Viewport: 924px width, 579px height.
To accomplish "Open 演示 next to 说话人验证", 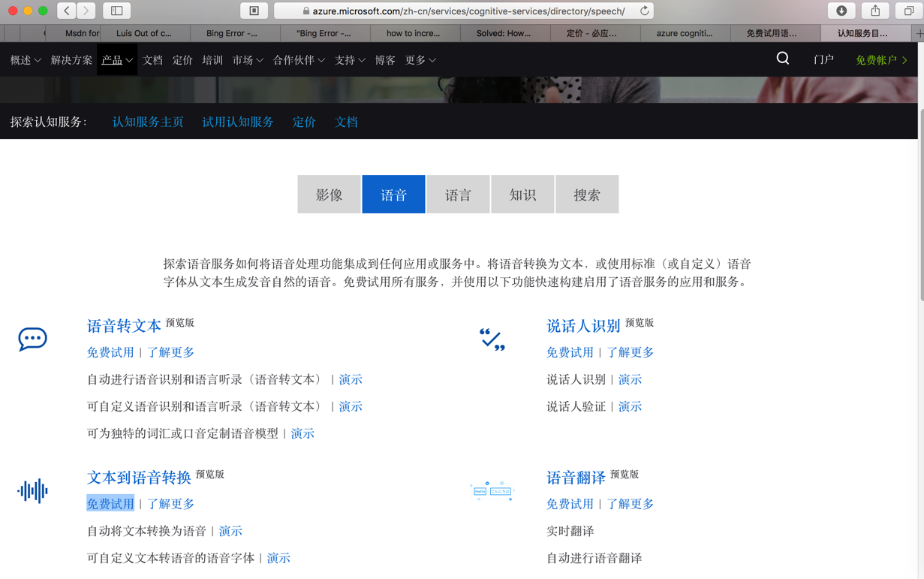I will coord(630,406).
